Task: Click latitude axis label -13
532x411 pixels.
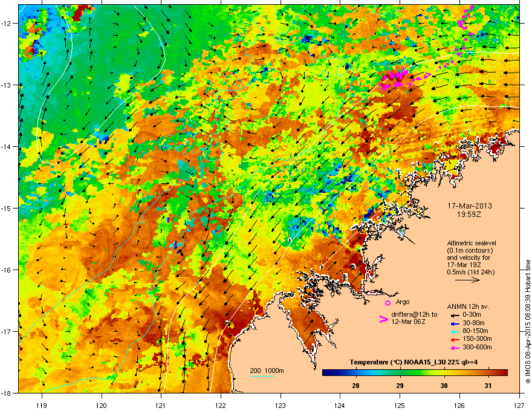Action: (x=6, y=85)
